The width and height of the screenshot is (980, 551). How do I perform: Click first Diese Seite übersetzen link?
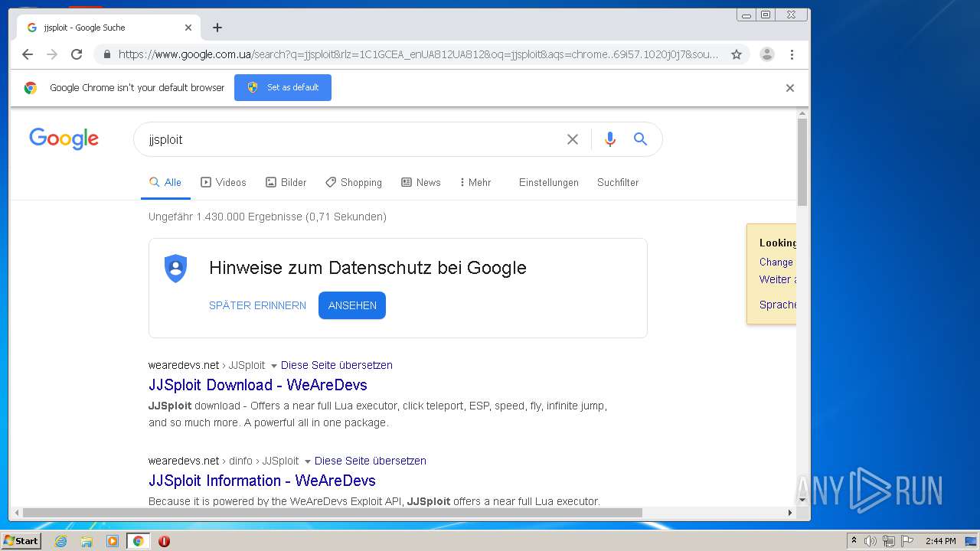(x=337, y=365)
